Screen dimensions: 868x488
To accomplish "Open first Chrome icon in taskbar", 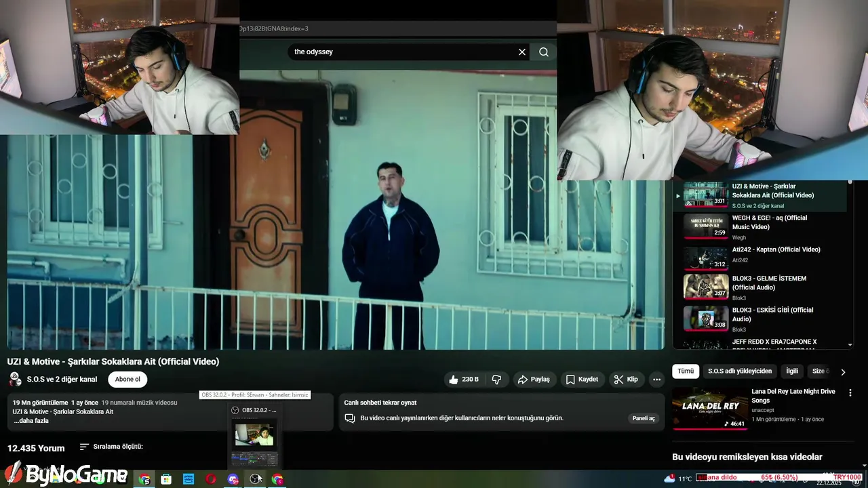I will 144,479.
